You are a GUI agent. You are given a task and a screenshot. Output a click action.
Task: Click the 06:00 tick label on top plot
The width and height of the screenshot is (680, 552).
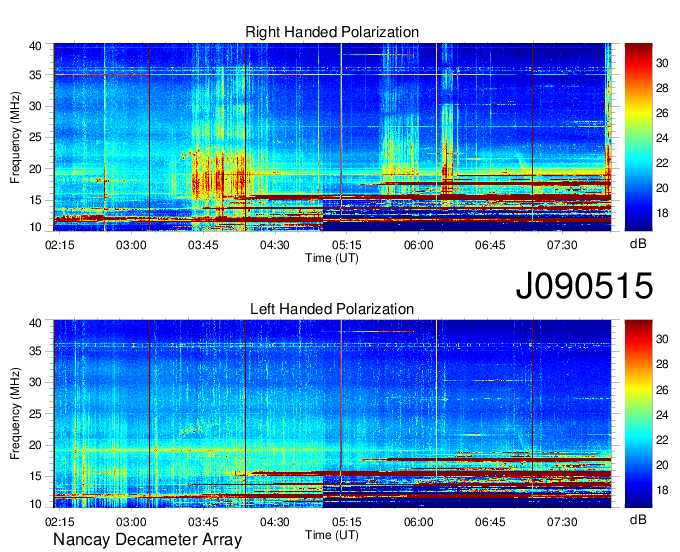[x=418, y=245]
